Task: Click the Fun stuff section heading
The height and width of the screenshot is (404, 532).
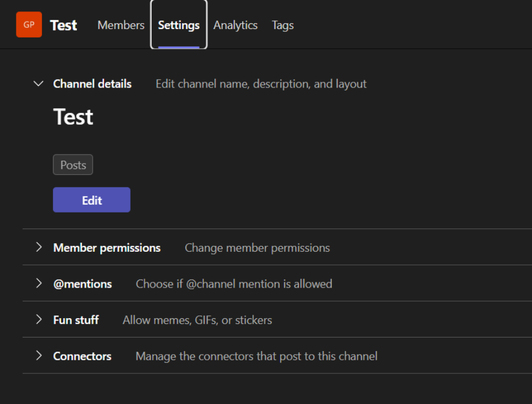Action: pos(76,320)
